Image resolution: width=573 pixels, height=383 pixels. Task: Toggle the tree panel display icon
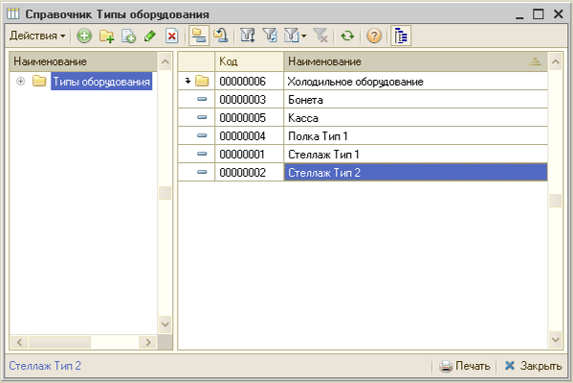click(401, 36)
